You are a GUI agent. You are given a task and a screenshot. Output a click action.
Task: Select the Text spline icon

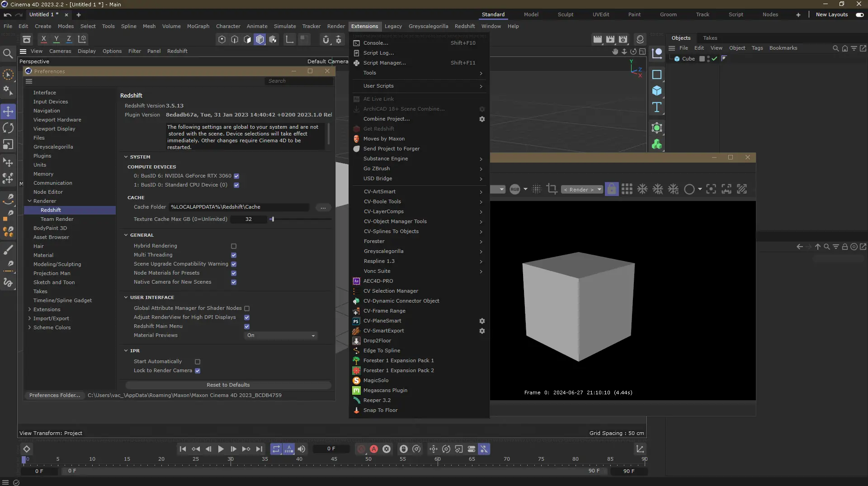[657, 107]
